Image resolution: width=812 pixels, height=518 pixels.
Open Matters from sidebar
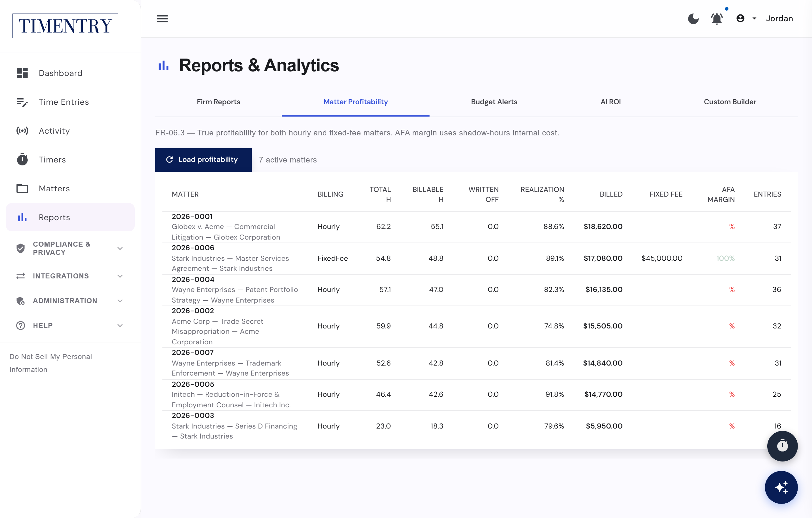tap(70, 188)
